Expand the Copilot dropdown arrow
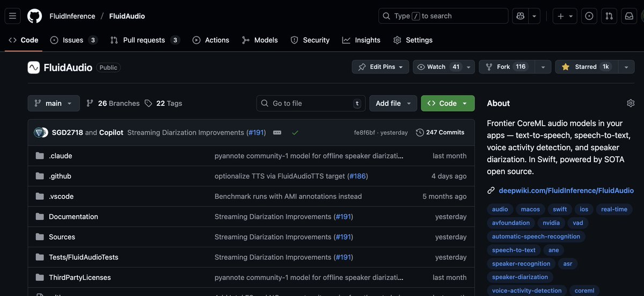This screenshot has height=296, width=644. pos(534,16)
